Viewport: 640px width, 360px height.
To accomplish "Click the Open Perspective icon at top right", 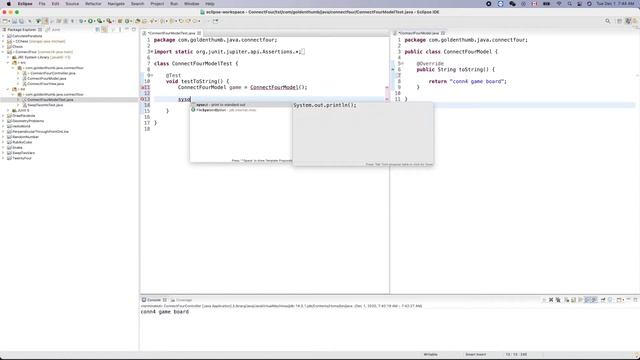I will point(620,21).
